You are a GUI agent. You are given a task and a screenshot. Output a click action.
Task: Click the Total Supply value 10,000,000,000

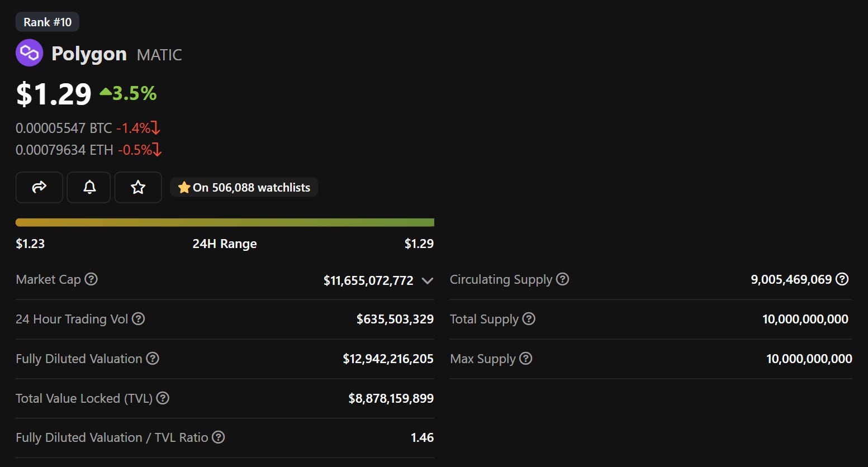coord(805,319)
